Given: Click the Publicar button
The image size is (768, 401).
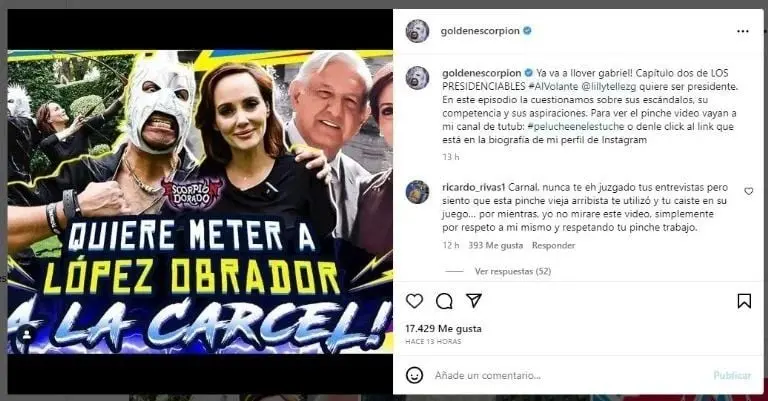Looking at the screenshot, I should click(732, 376).
